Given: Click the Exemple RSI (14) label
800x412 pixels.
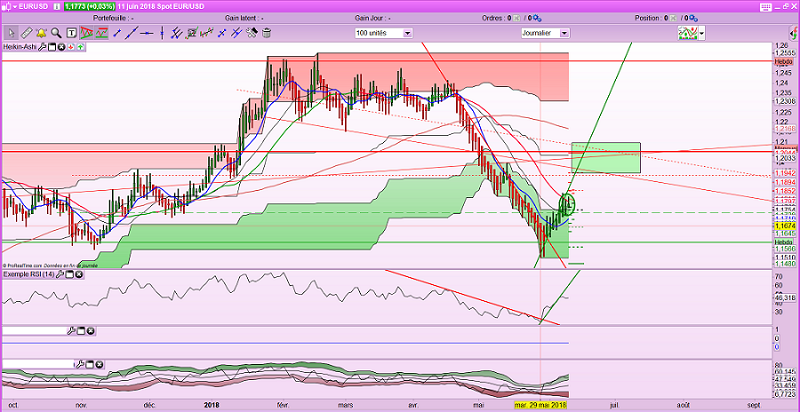Looking at the screenshot, I should [x=29, y=274].
